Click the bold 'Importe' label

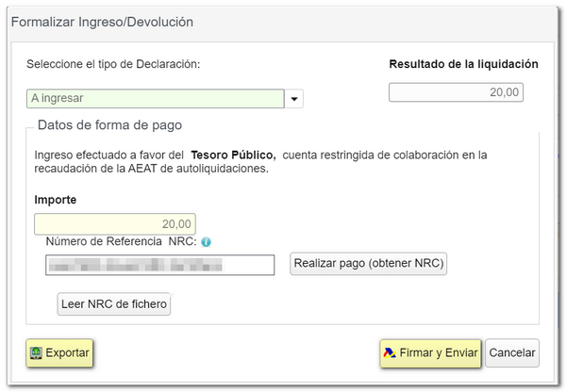click(56, 200)
